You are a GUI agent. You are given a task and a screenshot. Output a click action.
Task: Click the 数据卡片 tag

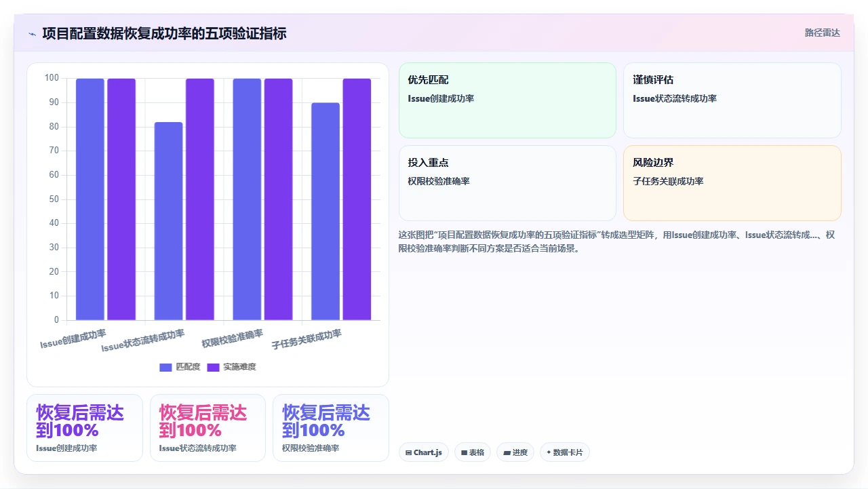tap(565, 452)
